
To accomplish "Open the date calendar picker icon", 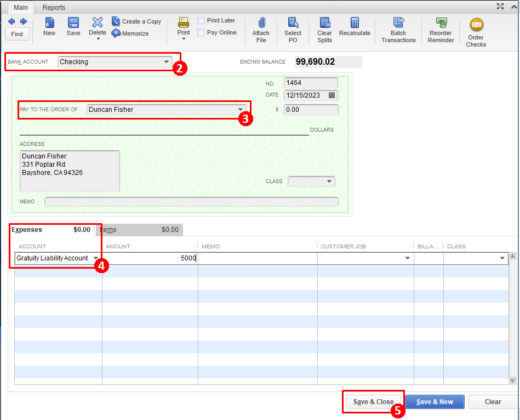I will click(x=332, y=95).
